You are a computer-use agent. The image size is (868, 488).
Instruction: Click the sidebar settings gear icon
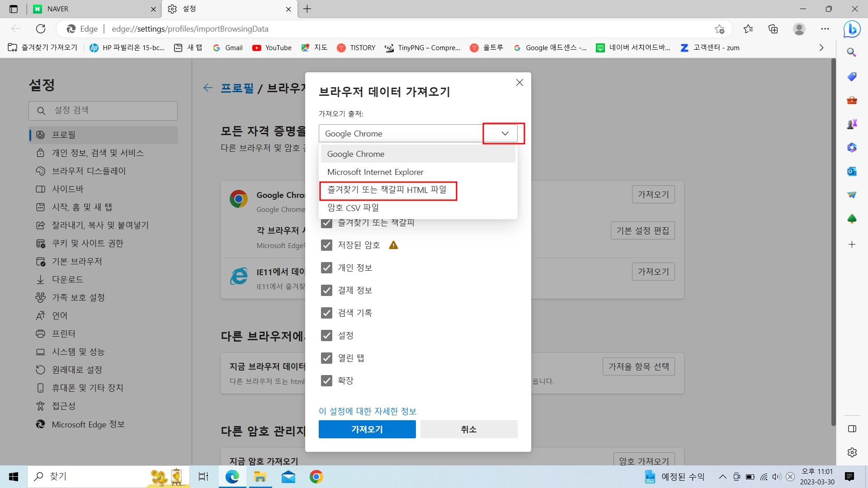852,452
